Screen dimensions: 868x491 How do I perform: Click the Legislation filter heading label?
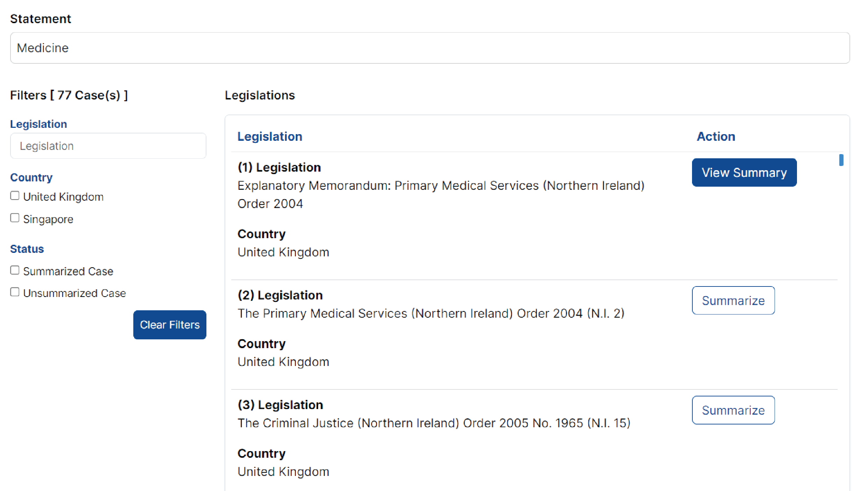click(38, 124)
